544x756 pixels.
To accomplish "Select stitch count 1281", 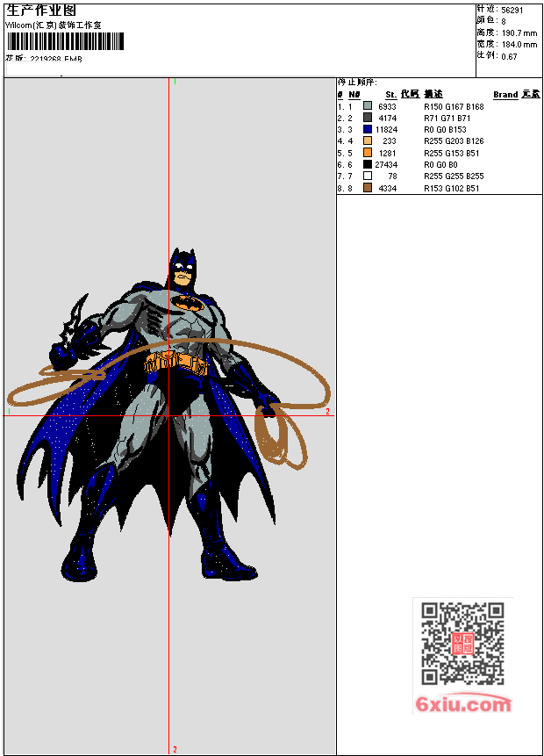I will (388, 154).
